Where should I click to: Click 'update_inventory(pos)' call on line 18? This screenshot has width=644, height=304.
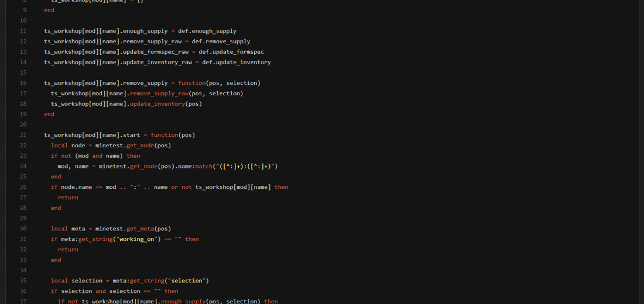[166, 104]
